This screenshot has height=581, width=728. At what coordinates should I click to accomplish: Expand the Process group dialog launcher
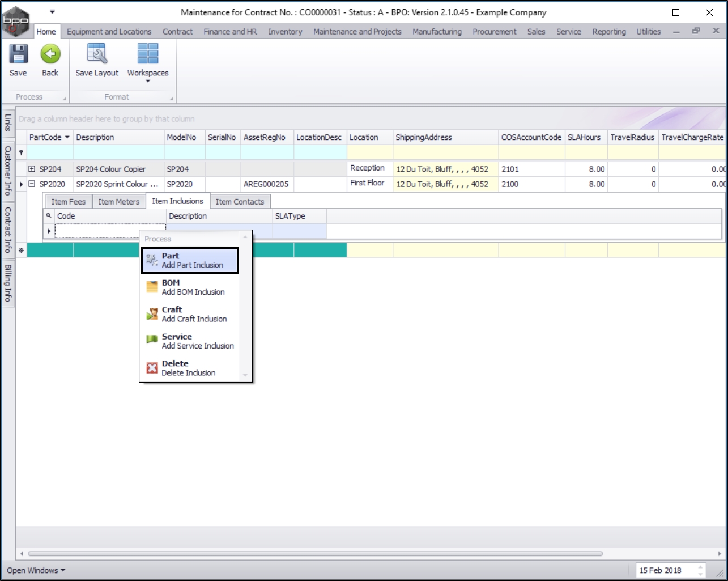pos(64,99)
